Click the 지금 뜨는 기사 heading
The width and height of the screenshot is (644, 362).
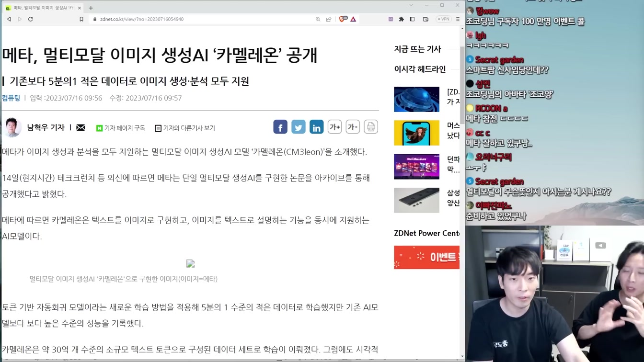tap(417, 49)
